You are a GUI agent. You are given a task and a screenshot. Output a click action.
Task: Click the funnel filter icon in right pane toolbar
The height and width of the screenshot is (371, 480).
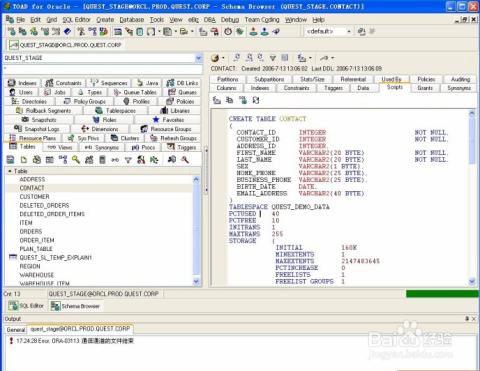point(273,58)
